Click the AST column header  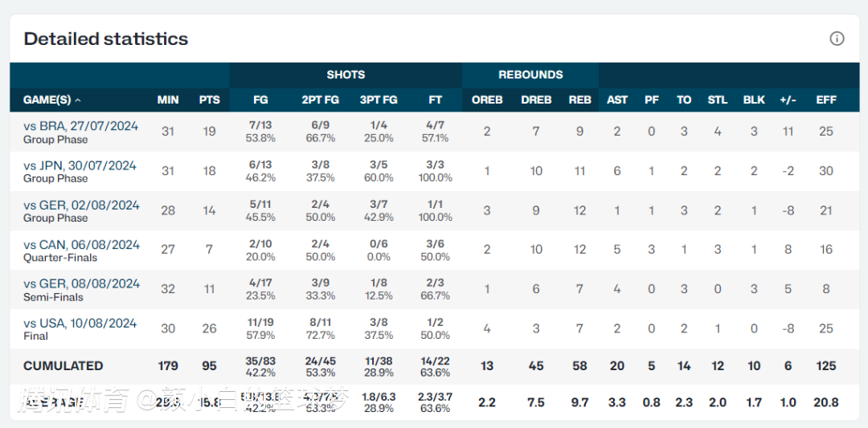pos(617,100)
